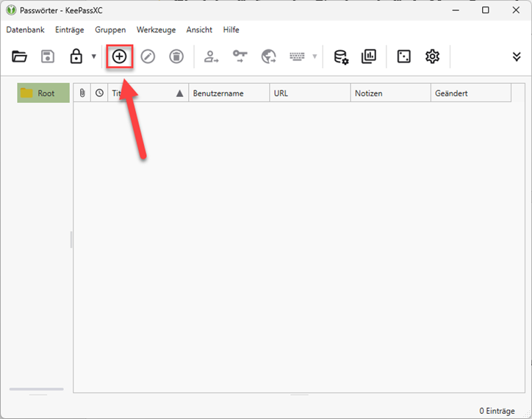Open application settings gear icon
The width and height of the screenshot is (532, 419).
(432, 57)
